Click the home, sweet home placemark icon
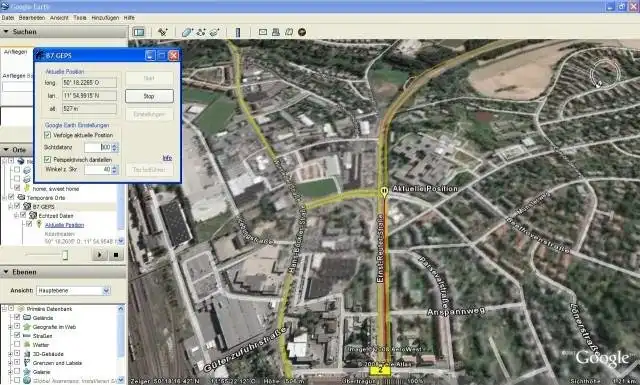This screenshot has height=385, width=640. pyautogui.click(x=27, y=188)
